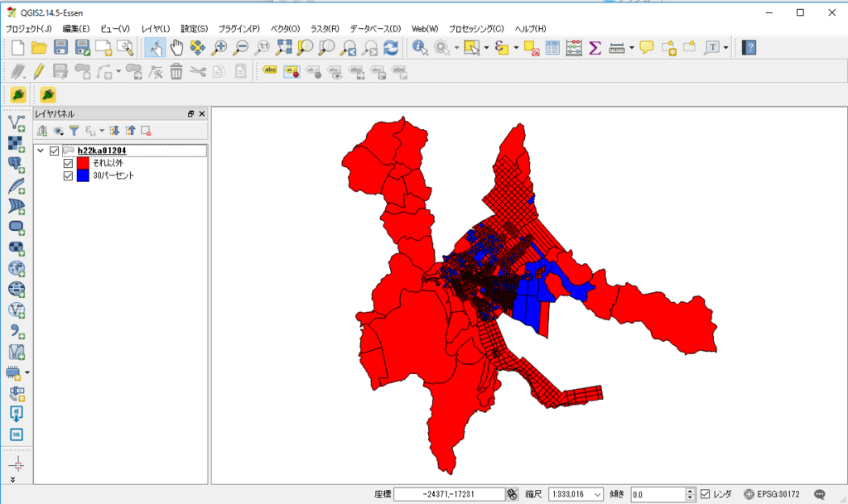Create a new project with blank page icon

17,47
